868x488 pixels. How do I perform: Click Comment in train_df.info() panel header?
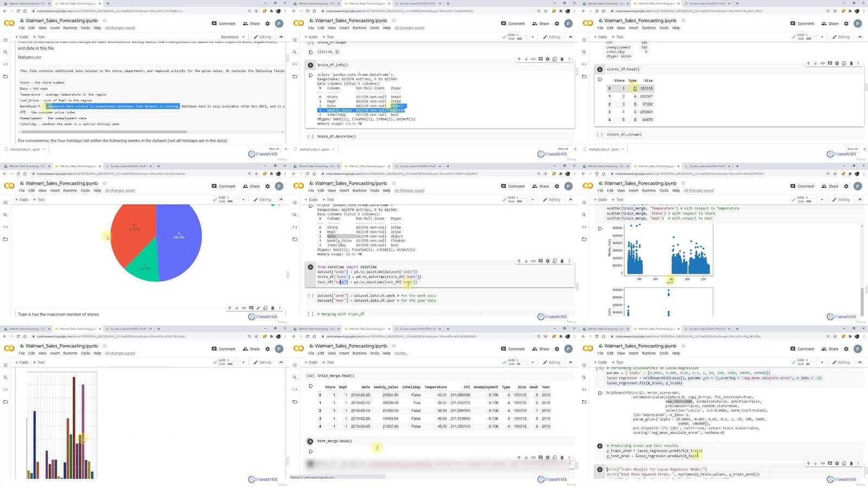click(x=513, y=23)
